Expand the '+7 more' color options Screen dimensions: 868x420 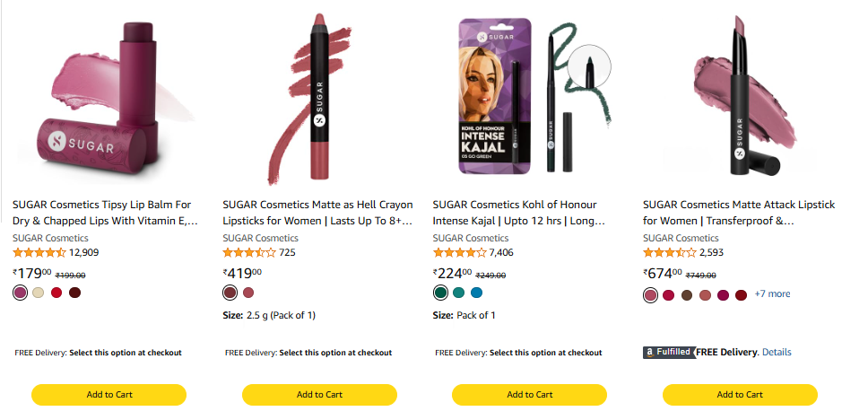pos(772,293)
